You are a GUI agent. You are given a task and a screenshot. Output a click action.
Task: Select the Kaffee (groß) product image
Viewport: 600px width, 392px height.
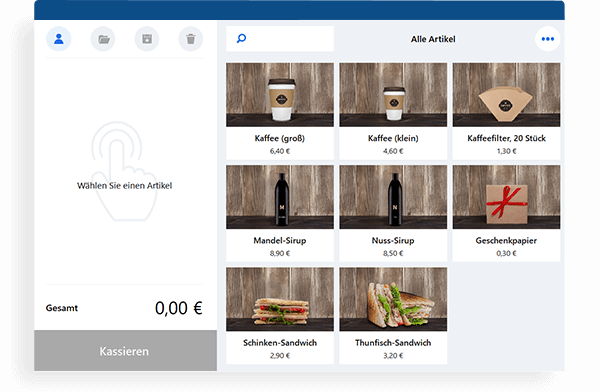pyautogui.click(x=280, y=95)
